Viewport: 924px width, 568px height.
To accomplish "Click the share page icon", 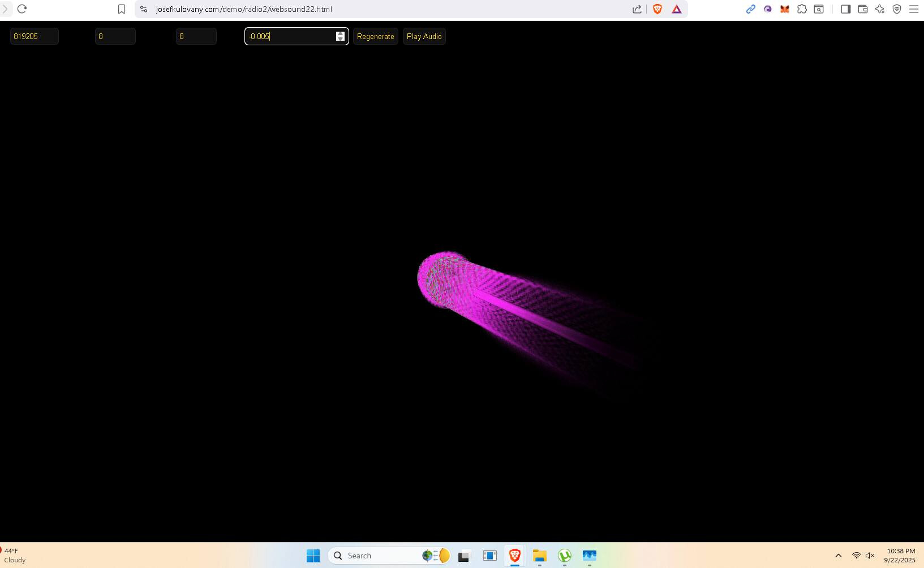I will pos(637,9).
